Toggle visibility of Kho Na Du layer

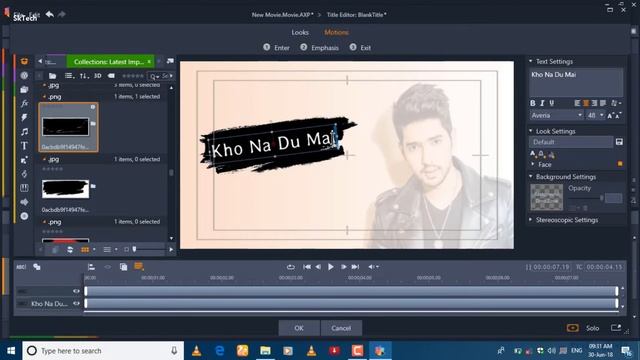(x=76, y=304)
